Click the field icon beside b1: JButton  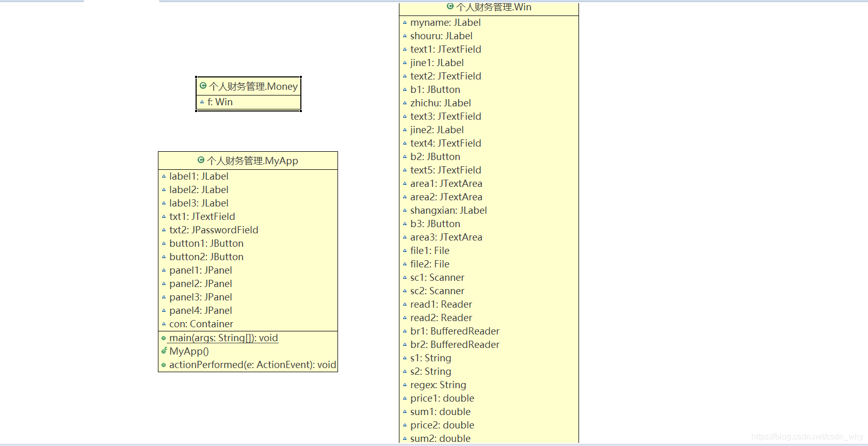tap(405, 90)
